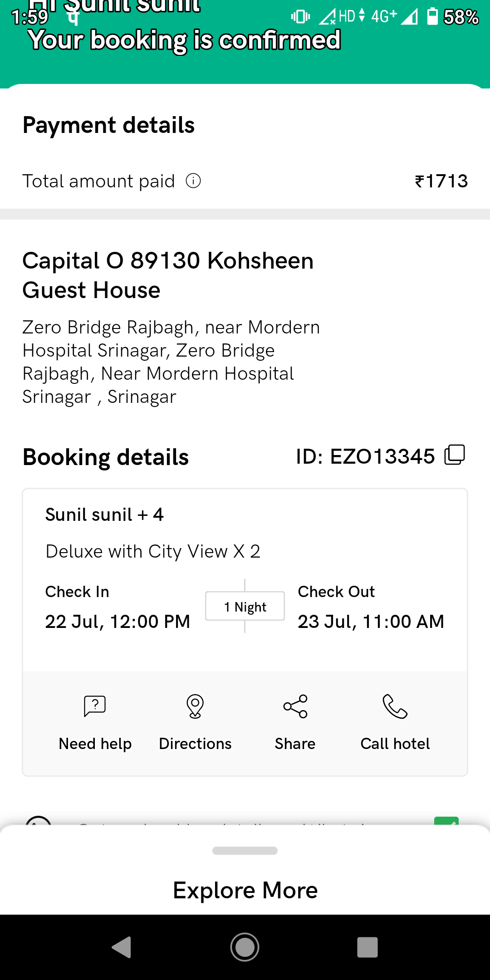Viewport: 490px width, 980px height.
Task: Tap the Explore More sheet drag handle
Action: point(245,851)
